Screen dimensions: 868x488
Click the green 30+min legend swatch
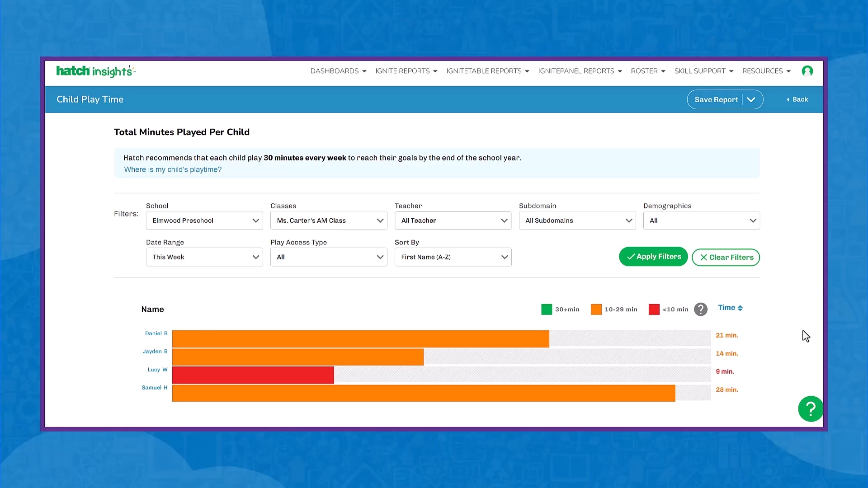point(547,310)
